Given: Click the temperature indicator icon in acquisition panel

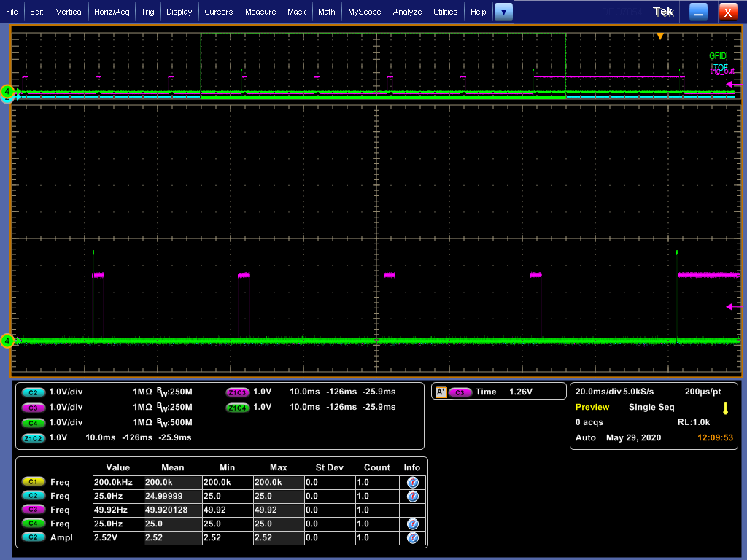Looking at the screenshot, I should pyautogui.click(x=725, y=408).
